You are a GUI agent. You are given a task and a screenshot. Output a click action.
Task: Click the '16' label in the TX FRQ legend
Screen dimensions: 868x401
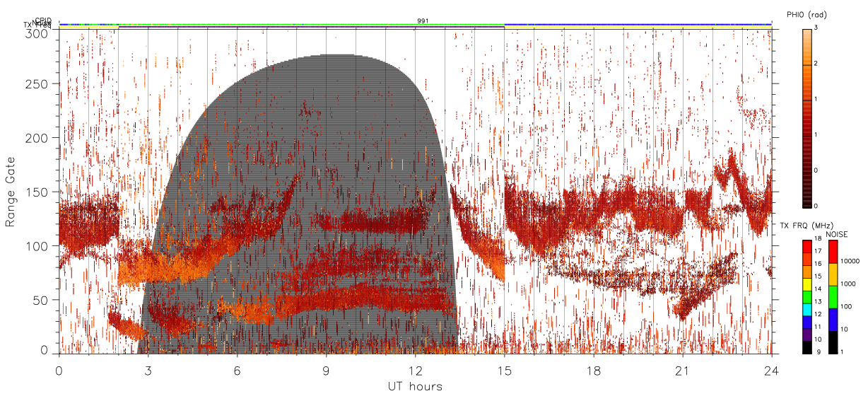click(817, 264)
